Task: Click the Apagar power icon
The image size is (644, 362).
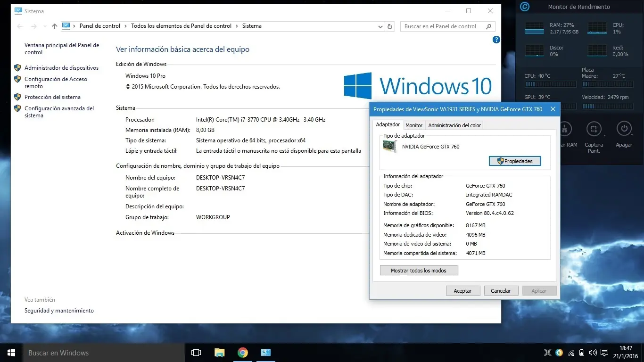Action: coord(624,129)
